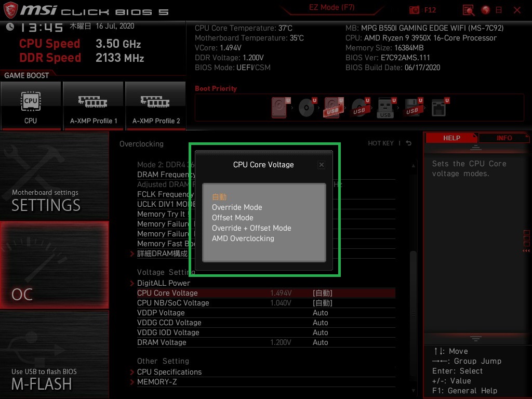
Task: Select the USB hard disk boot device icon
Action: [334, 108]
